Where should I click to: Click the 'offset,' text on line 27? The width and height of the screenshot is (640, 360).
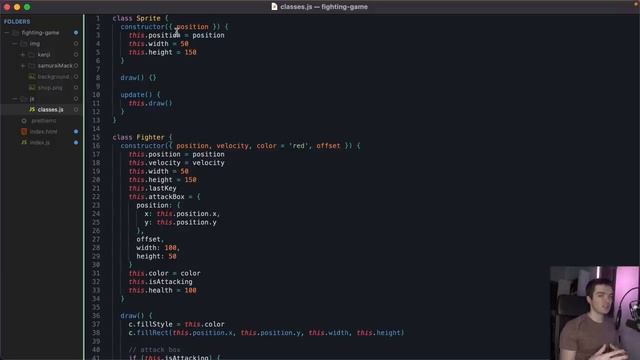[150, 240]
